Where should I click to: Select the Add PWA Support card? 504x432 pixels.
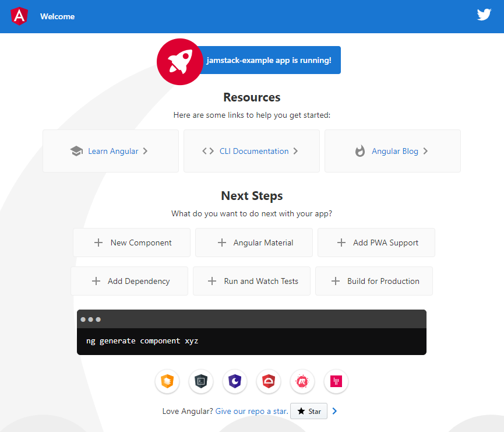point(376,243)
